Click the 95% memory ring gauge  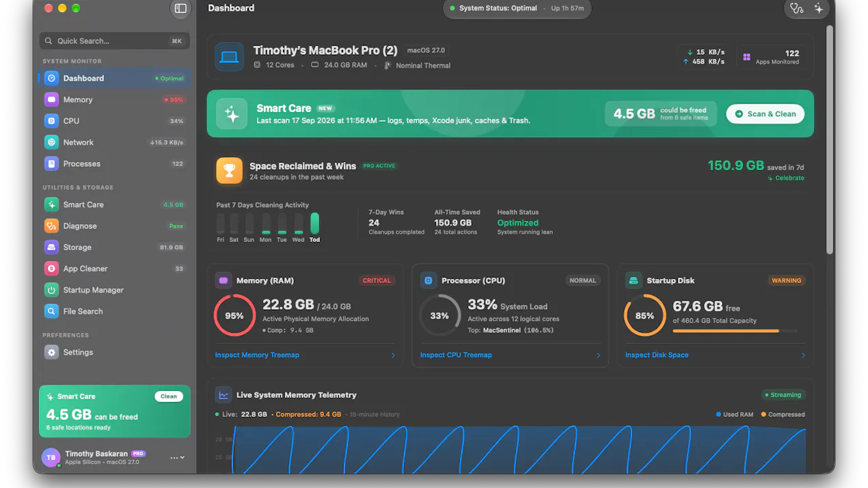pos(234,316)
